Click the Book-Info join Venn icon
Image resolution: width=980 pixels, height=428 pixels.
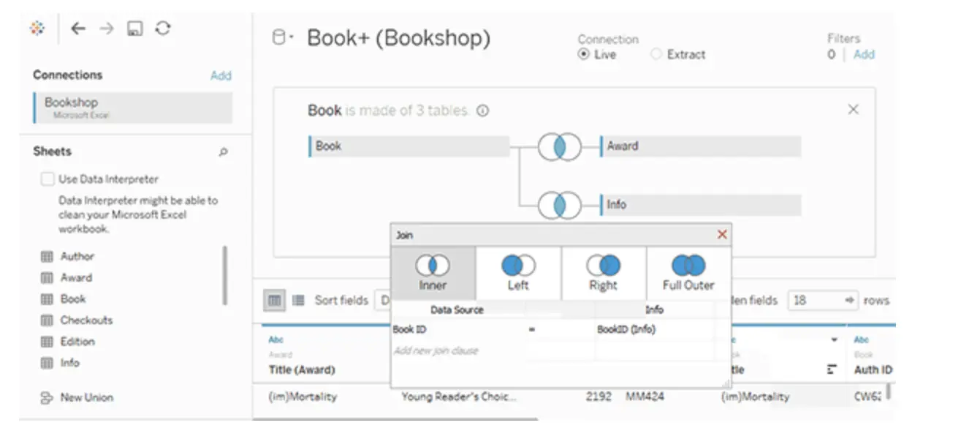point(560,205)
